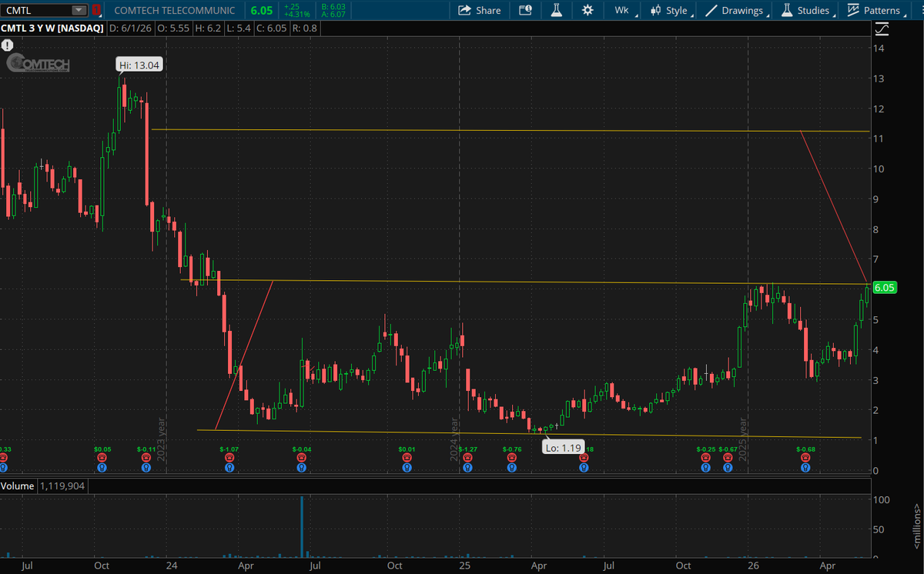Click the blue conference call icon below $0.05

point(102,467)
